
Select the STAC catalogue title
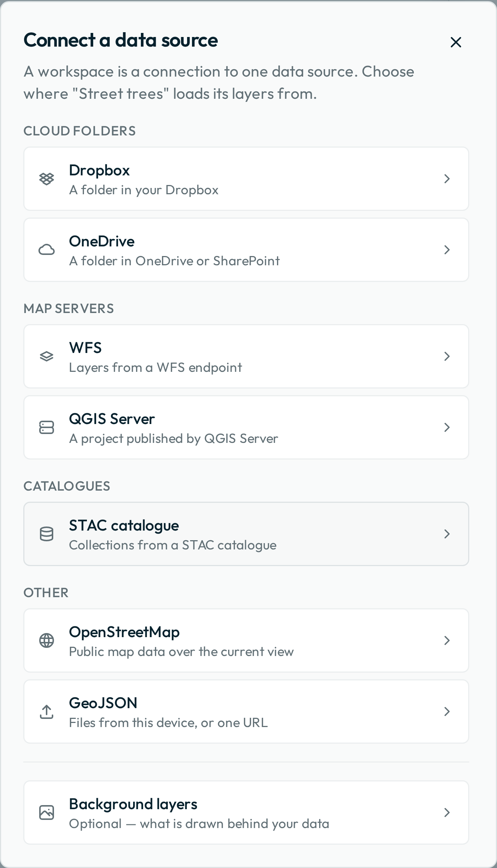124,525
